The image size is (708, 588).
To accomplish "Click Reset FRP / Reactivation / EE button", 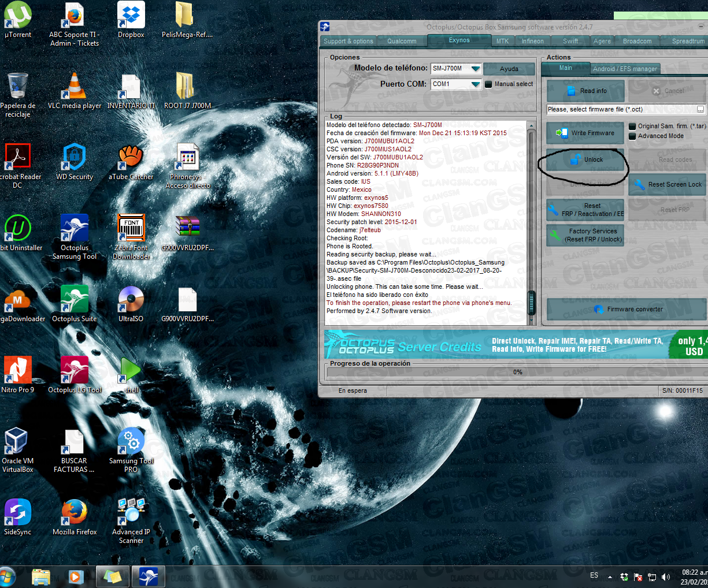I will [x=585, y=210].
